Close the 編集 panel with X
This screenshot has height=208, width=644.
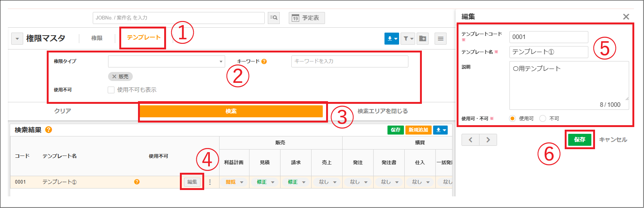point(626,17)
